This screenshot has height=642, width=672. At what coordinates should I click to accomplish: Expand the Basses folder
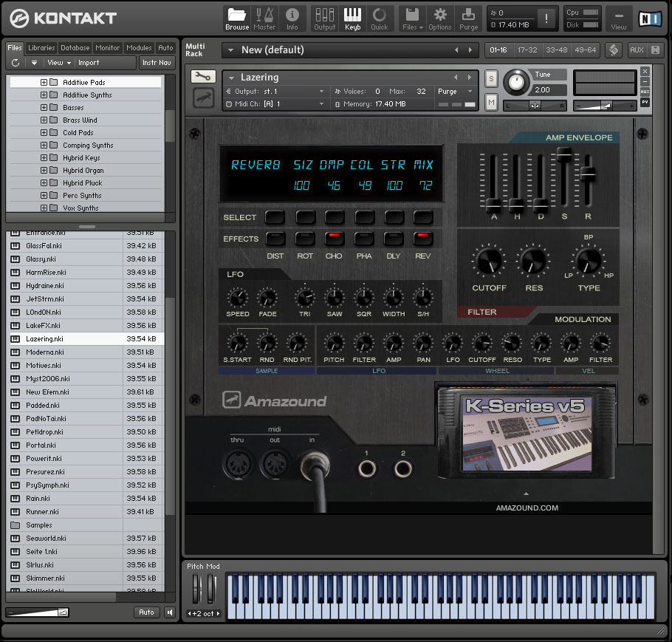[x=44, y=107]
